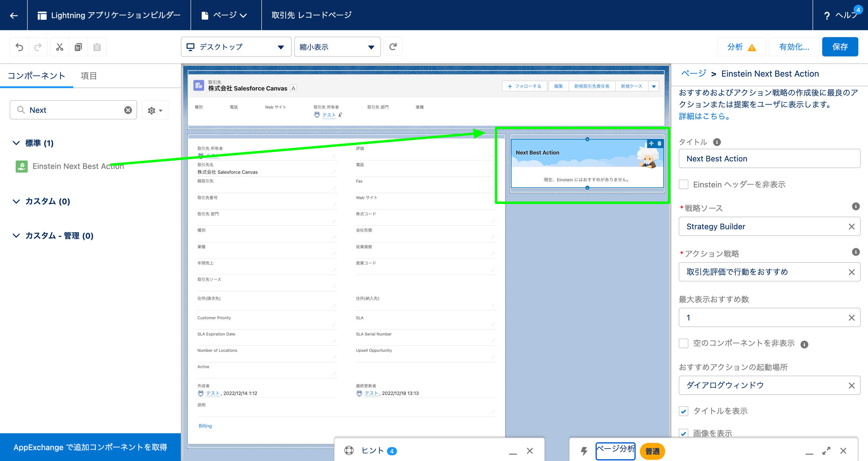The image size is (868, 461).
Task: Delete the Next Best Action component
Action: [x=659, y=143]
